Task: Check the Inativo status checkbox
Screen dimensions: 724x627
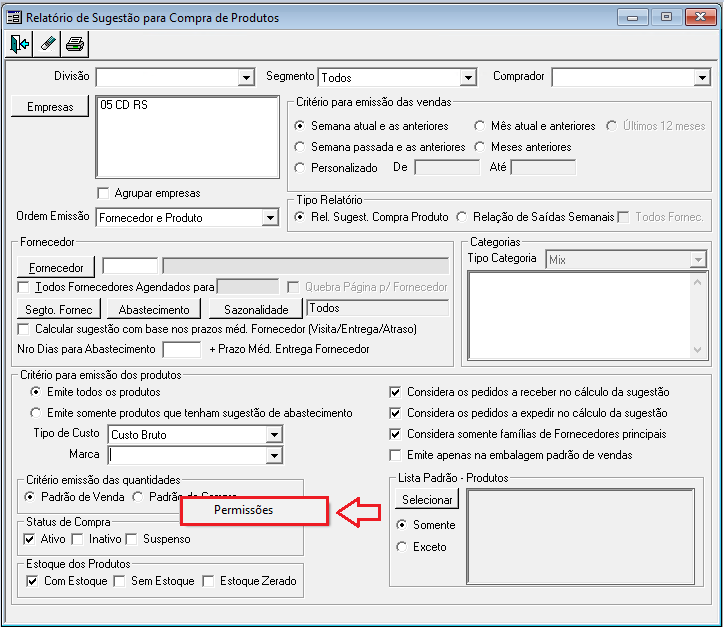Action: coord(78,539)
